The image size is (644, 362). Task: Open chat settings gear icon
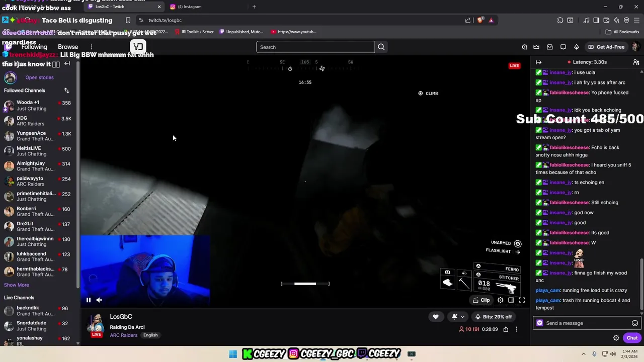(616, 338)
